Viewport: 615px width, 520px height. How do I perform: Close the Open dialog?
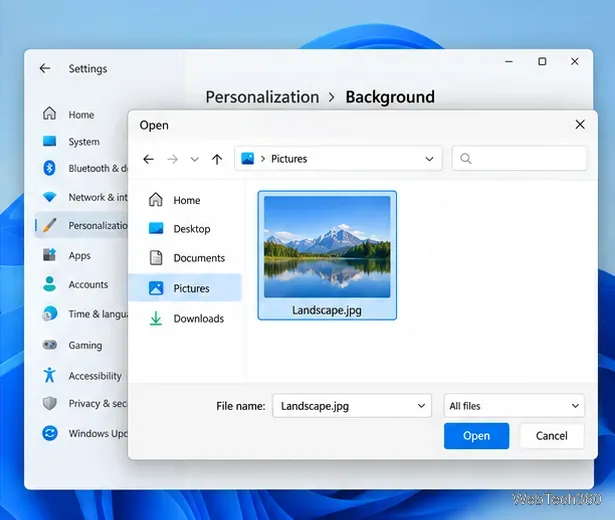[x=580, y=125]
